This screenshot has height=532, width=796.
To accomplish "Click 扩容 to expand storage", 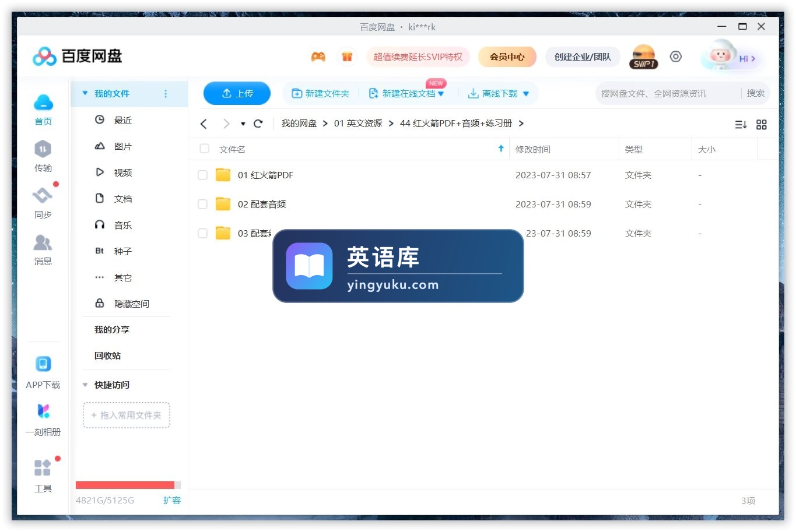I will pos(172,500).
